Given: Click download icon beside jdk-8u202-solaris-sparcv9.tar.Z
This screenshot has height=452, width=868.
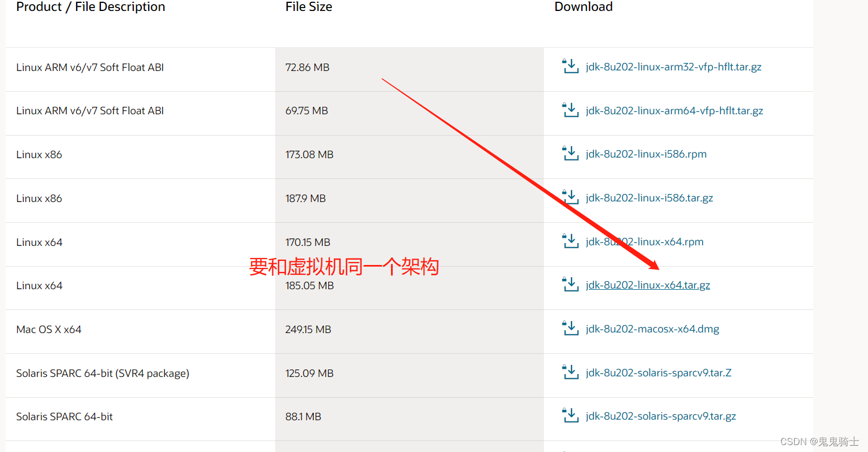Looking at the screenshot, I should click(x=570, y=372).
